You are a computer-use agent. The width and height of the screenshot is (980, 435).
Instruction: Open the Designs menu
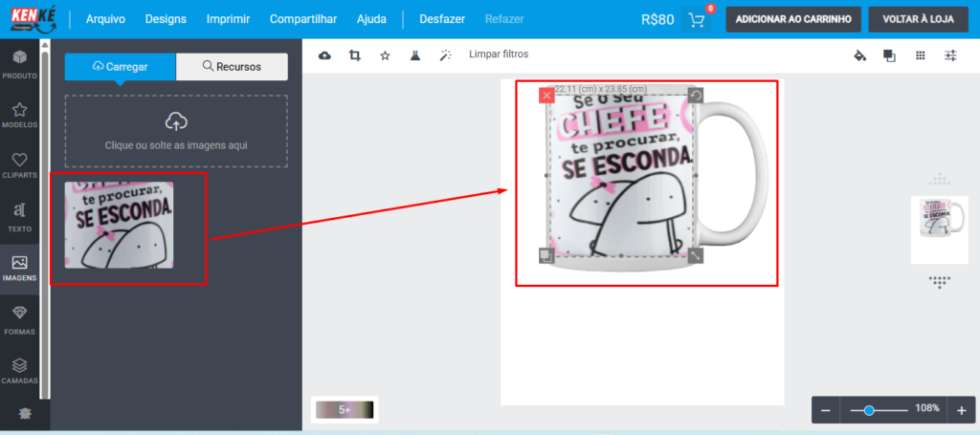point(166,19)
